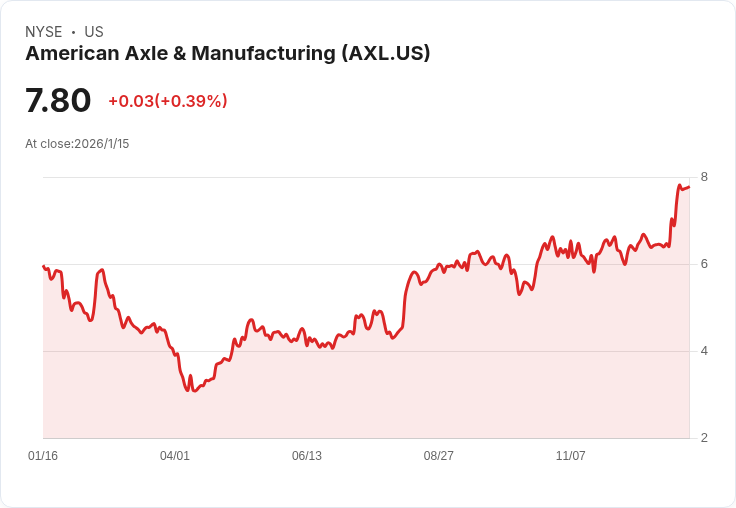Click the AXL.US ticker symbol in title
Image resolution: width=736 pixels, height=508 pixels.
(x=386, y=53)
